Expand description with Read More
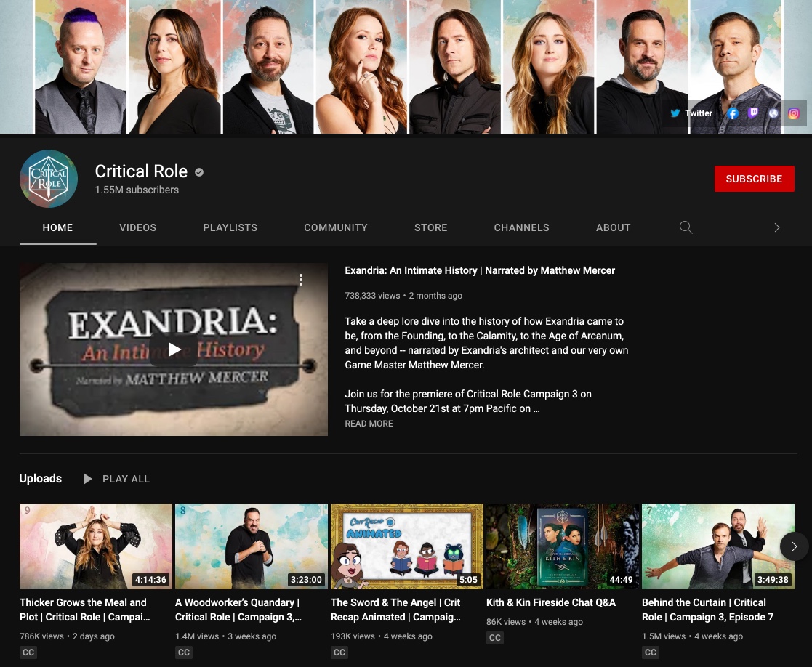 pos(369,424)
